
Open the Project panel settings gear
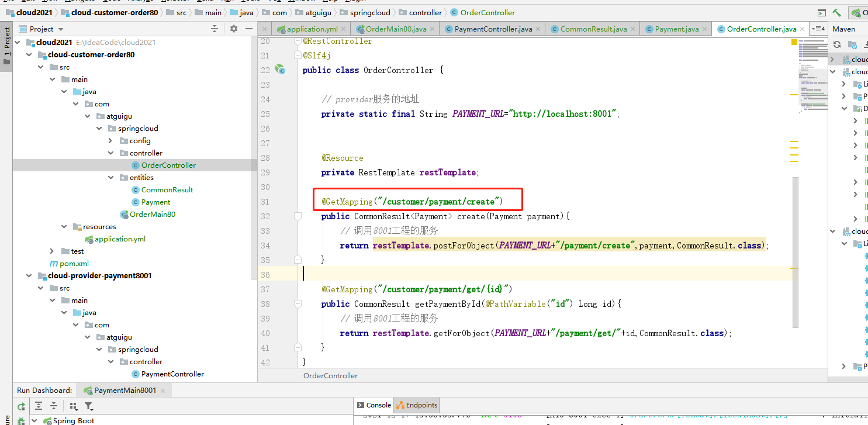pyautogui.click(x=234, y=29)
